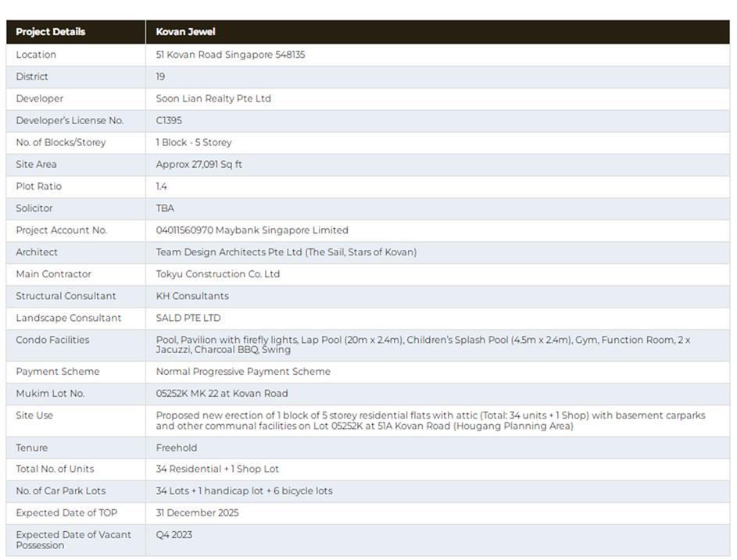This screenshot has width=737, height=560.
Task: Click the Approx 27,091 Sq ft site area
Action: [199, 164]
